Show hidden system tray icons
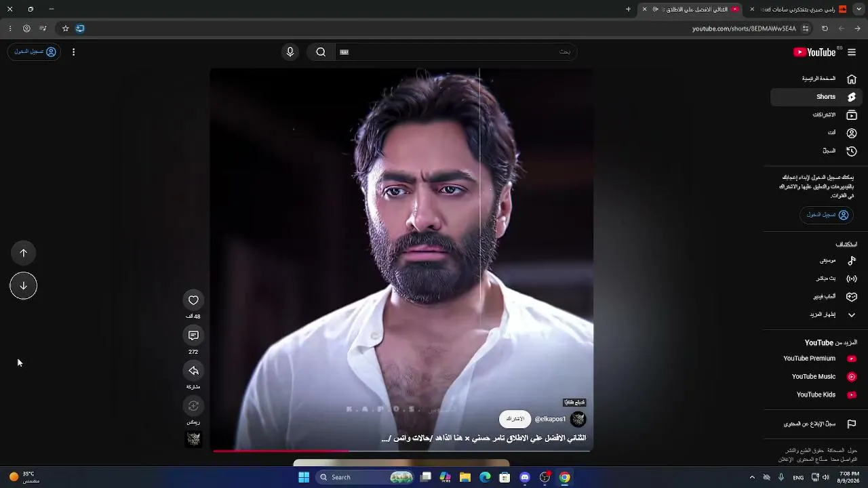868x488 pixels. [x=751, y=477]
